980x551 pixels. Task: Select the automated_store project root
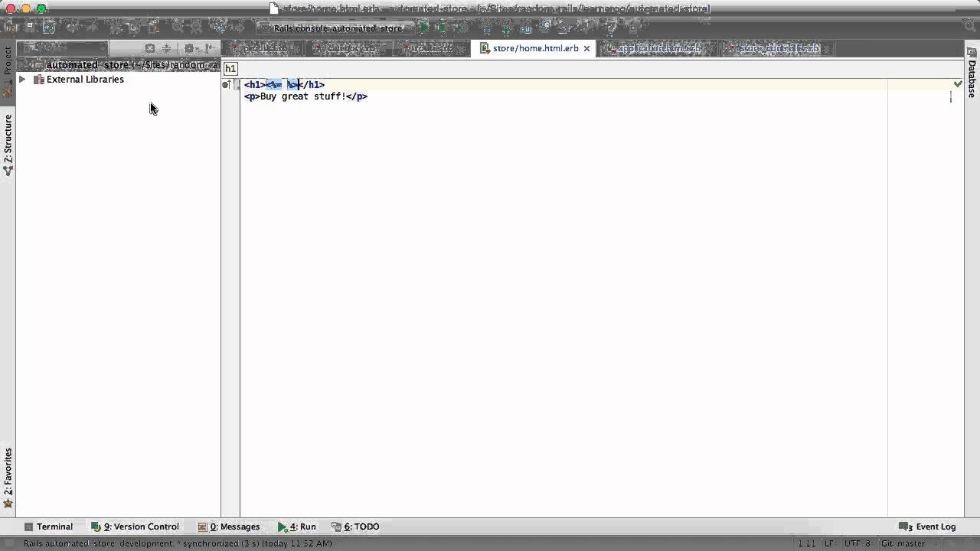click(x=118, y=65)
